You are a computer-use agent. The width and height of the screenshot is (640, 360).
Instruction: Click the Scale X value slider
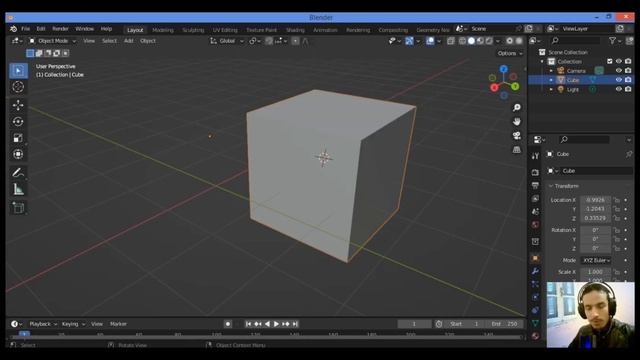595,272
